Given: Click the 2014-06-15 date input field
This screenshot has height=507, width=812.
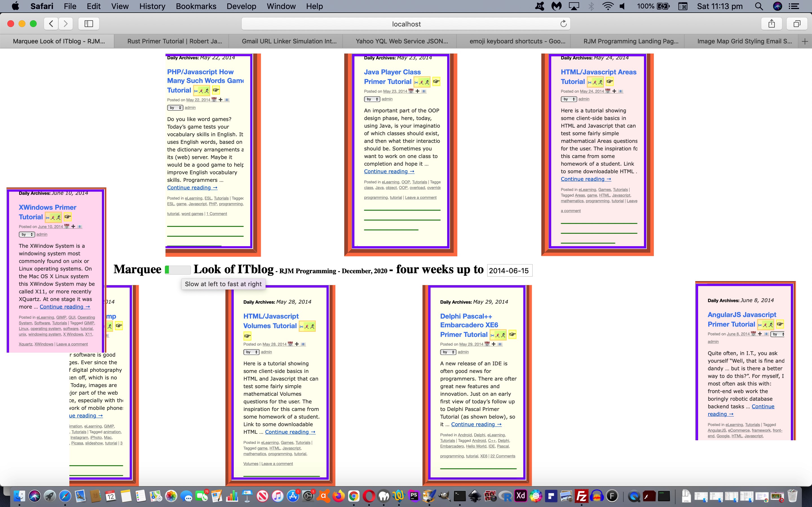Looking at the screenshot, I should tap(509, 271).
